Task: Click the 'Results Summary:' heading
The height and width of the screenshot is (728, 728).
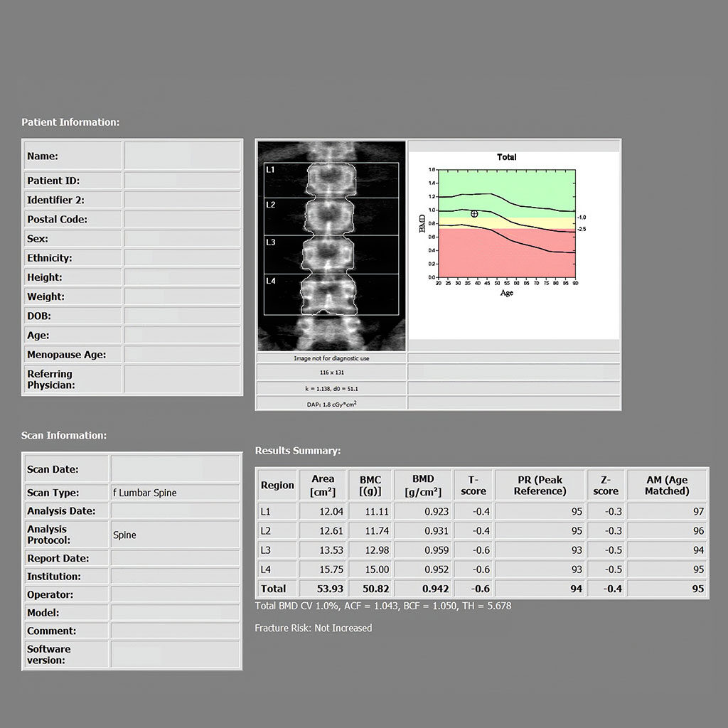Action: (x=298, y=450)
